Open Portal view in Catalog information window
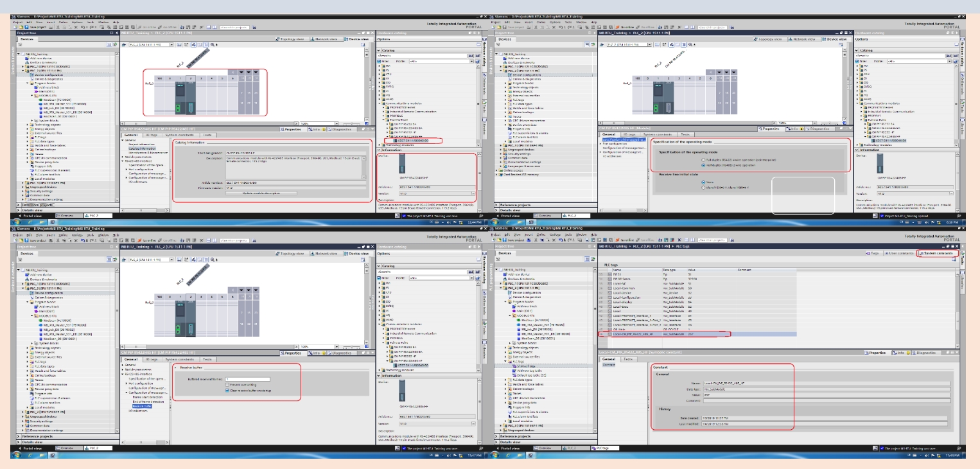Screen dimensions: 980x469 click(30, 215)
